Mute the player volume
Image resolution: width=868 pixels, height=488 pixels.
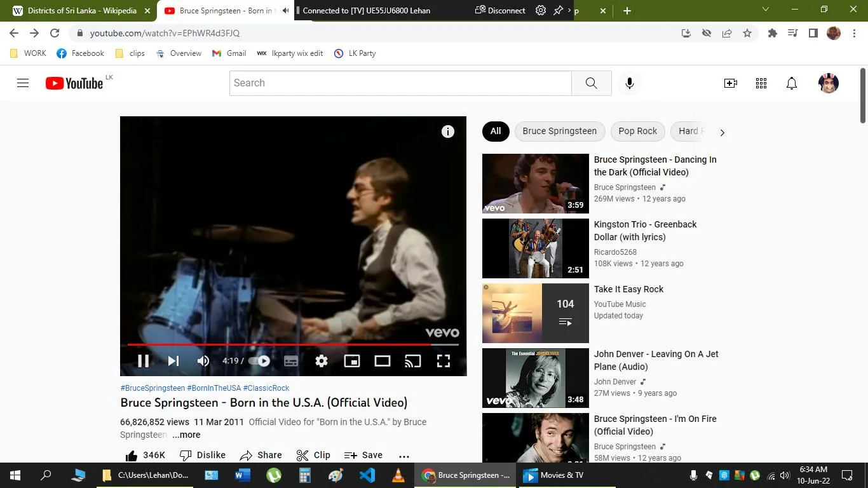[203, 361]
